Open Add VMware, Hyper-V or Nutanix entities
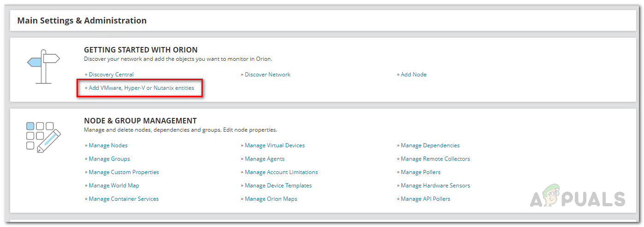 (142, 88)
